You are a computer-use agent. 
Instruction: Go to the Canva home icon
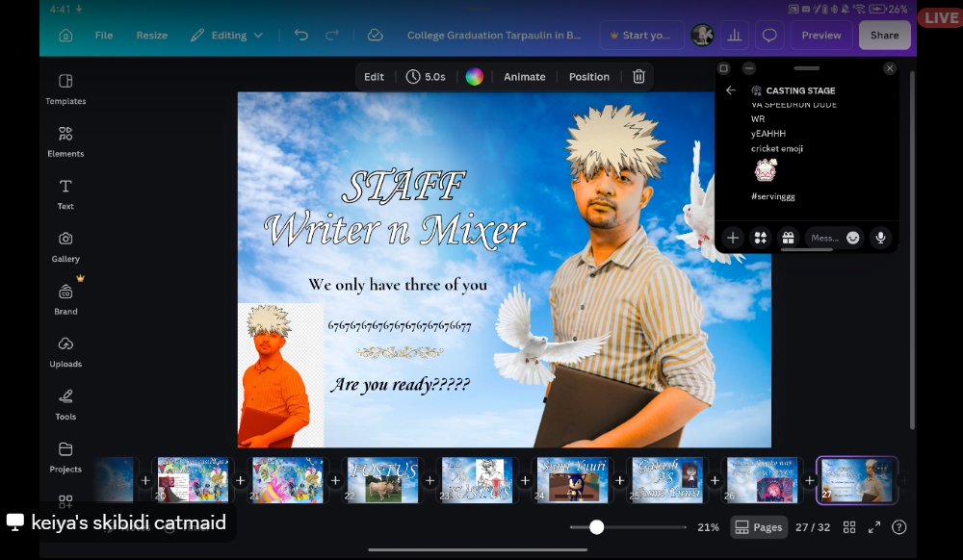click(65, 36)
